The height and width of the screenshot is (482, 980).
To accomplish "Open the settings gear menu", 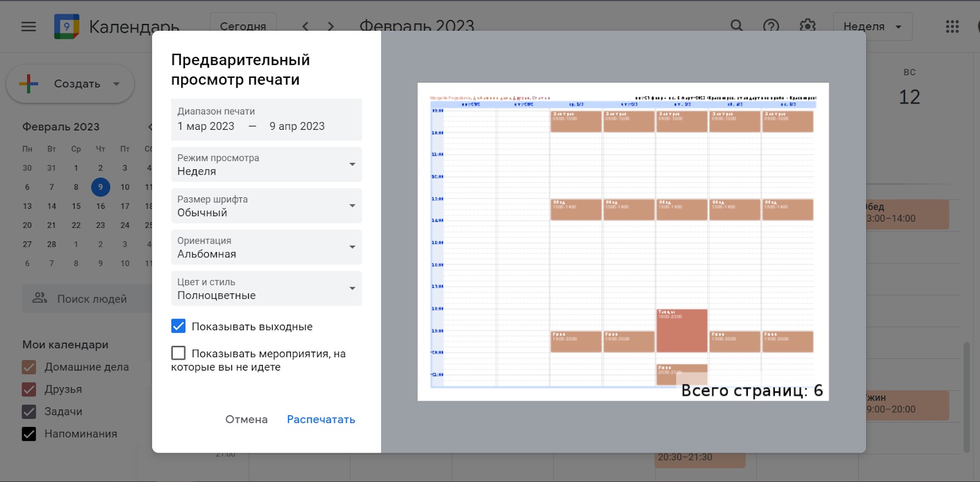I will [808, 26].
